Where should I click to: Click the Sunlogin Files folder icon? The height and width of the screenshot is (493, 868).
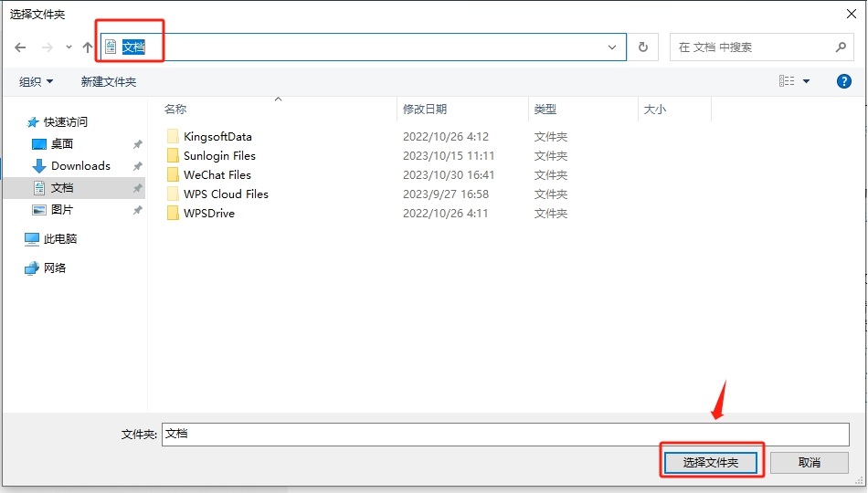tap(173, 155)
